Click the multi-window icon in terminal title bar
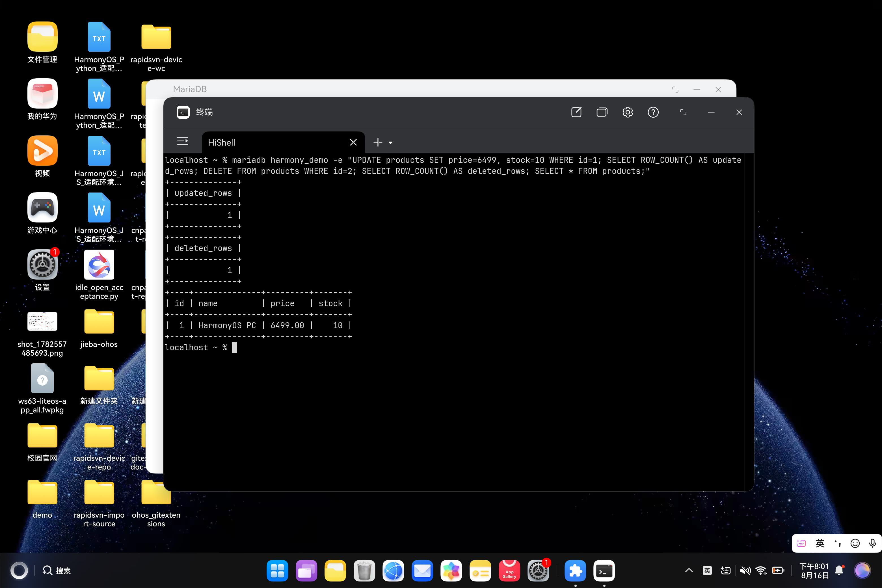882x588 pixels. click(602, 112)
